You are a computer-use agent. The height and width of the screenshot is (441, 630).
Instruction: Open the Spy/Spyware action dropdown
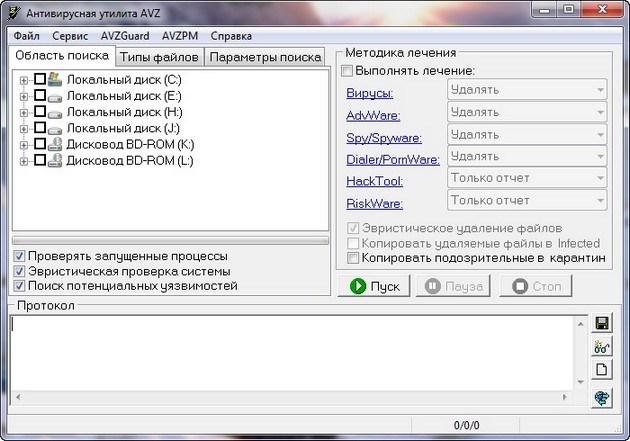(x=527, y=134)
